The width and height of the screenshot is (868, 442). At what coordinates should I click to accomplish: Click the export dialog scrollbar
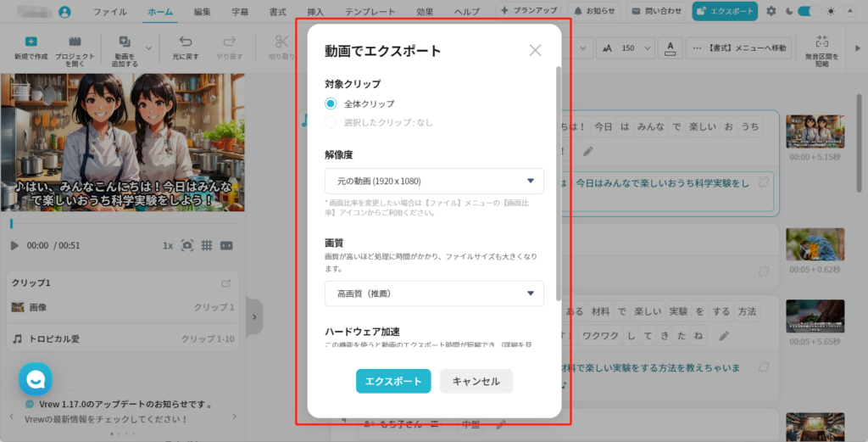559,182
